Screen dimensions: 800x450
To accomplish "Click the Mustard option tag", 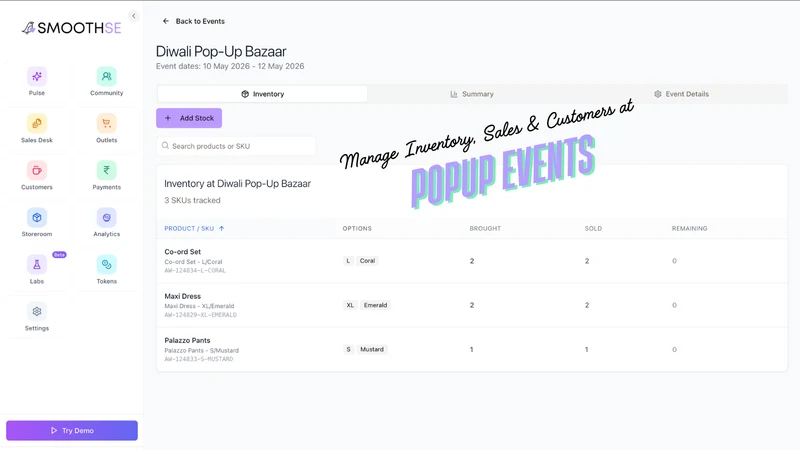I will pos(372,350).
